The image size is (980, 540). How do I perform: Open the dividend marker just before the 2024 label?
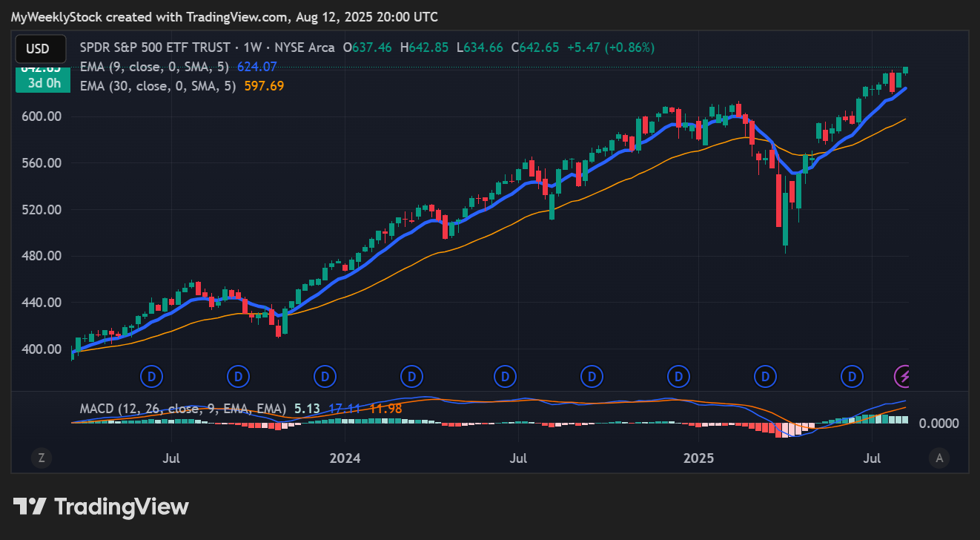325,377
